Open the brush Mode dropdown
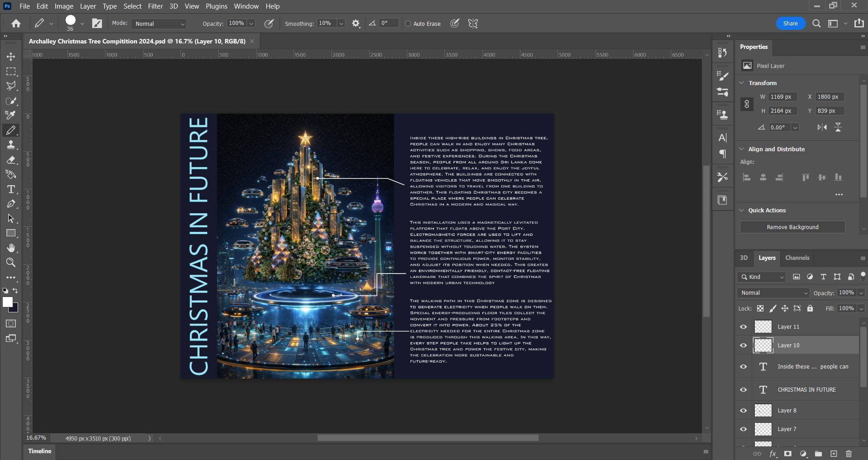Image resolution: width=868 pixels, height=460 pixels. pos(159,24)
